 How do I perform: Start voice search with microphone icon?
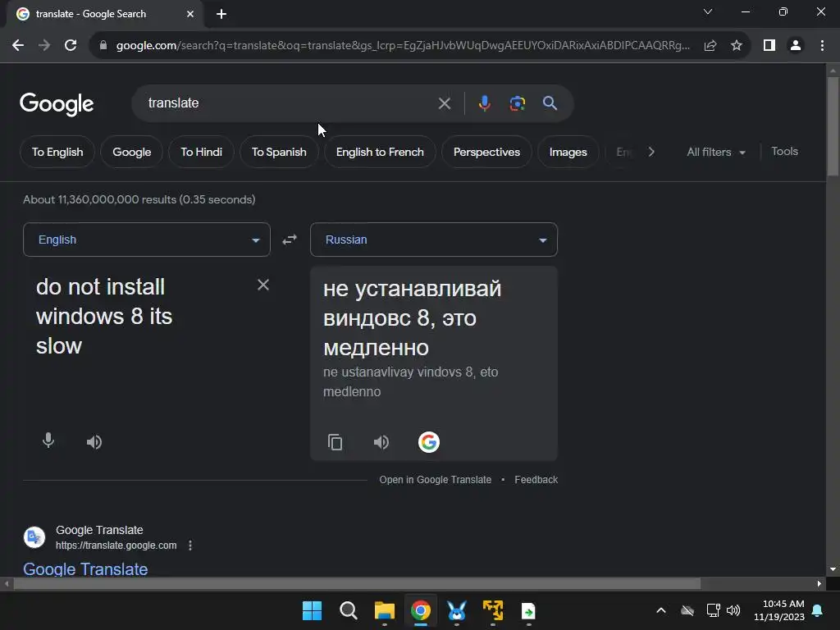point(484,103)
